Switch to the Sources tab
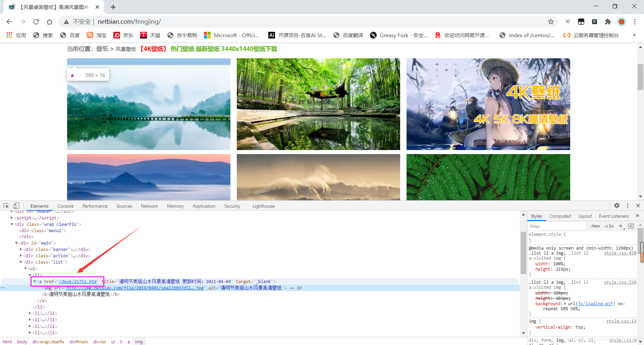The image size is (644, 345). [124, 206]
